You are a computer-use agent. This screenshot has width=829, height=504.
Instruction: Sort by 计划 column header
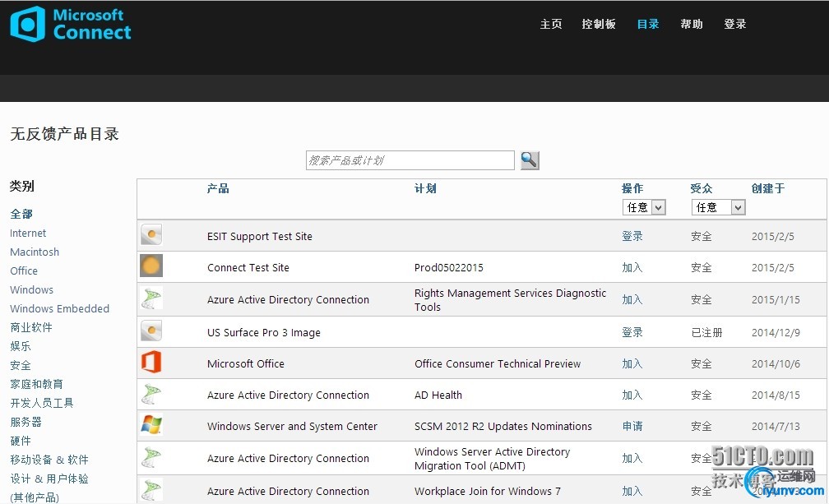[x=425, y=188]
